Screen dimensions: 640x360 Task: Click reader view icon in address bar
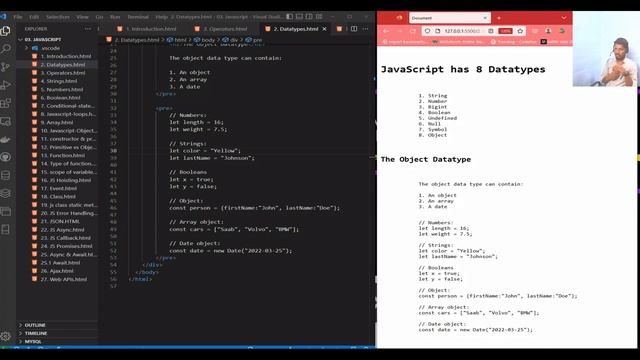(x=491, y=31)
